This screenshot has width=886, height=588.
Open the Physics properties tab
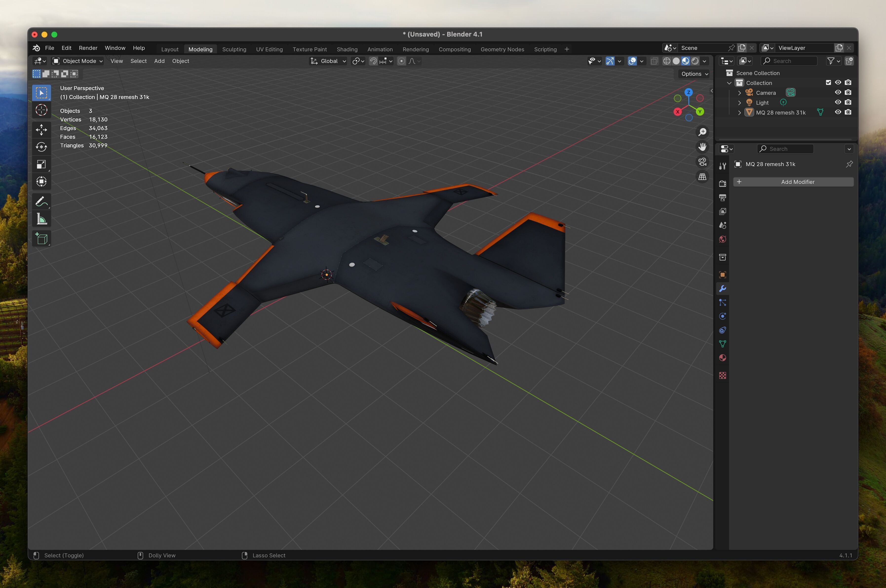(x=723, y=316)
